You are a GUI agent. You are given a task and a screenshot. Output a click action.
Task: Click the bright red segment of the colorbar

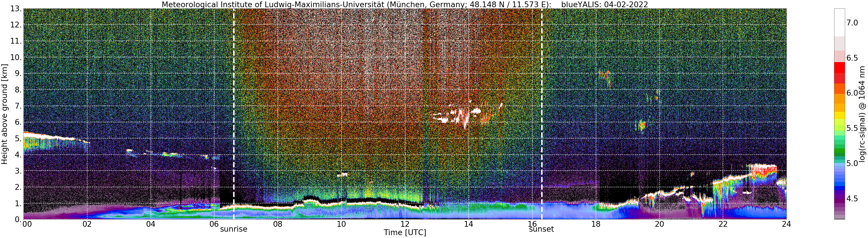tap(839, 67)
